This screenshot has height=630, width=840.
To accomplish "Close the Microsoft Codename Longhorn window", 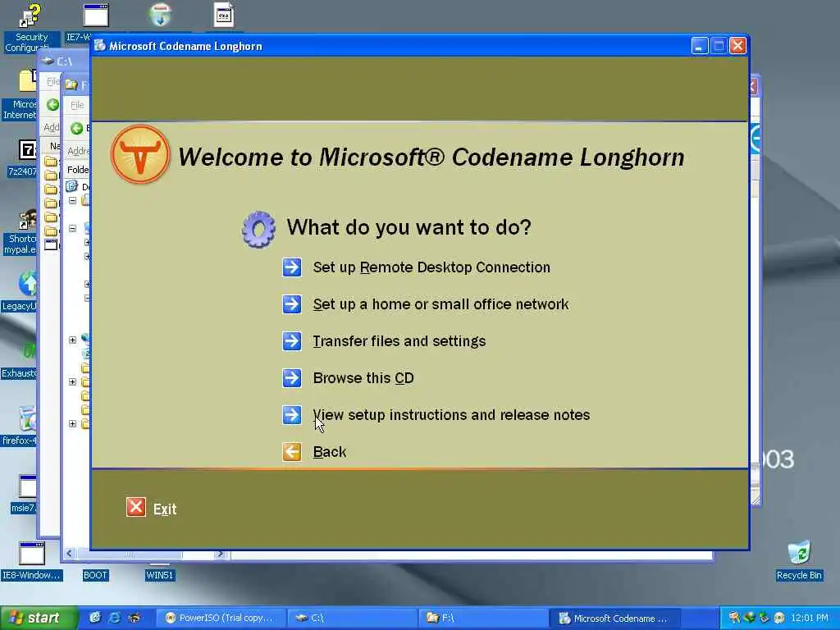I will [x=737, y=46].
